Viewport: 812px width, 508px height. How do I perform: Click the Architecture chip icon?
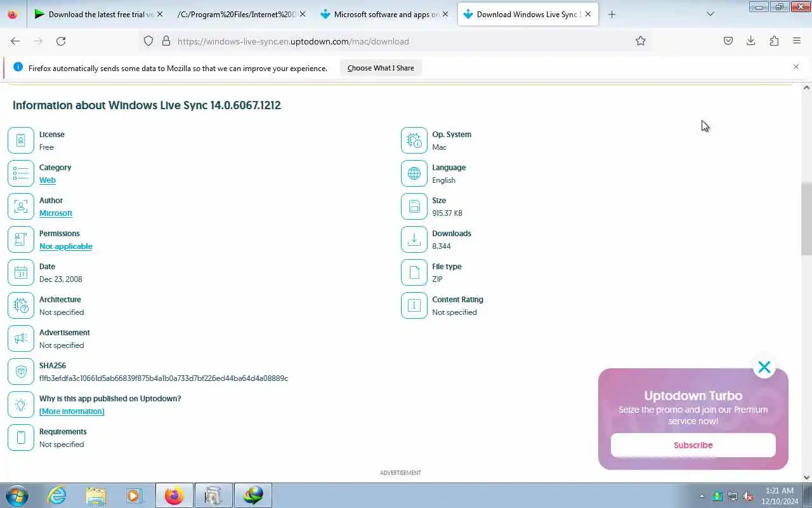coord(21,305)
